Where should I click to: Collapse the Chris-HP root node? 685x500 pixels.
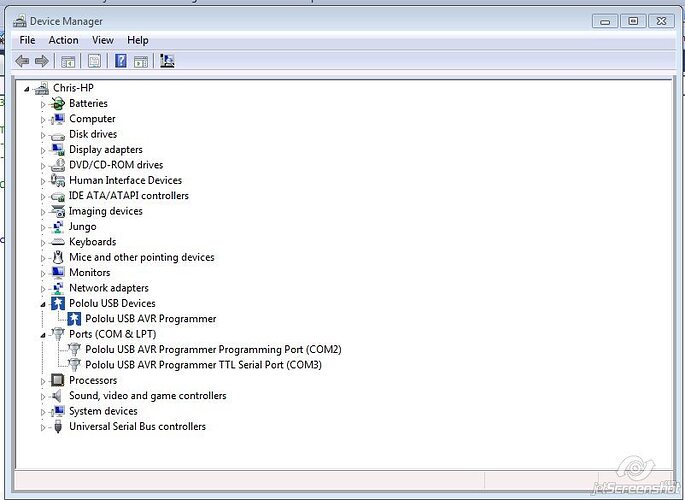(27, 89)
